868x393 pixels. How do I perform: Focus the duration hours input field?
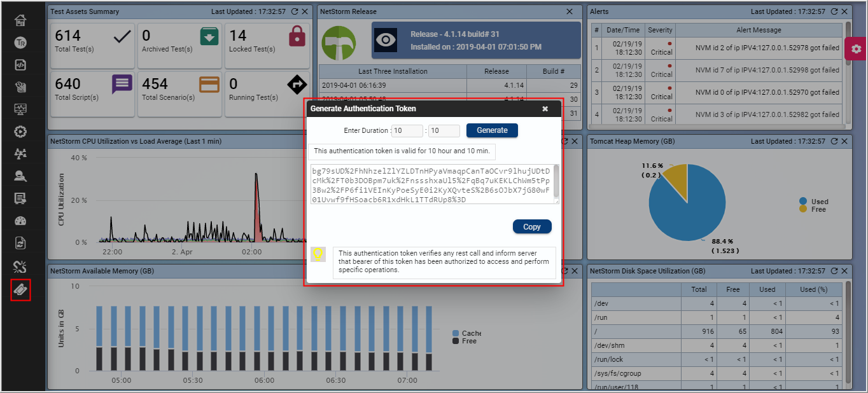pyautogui.click(x=407, y=130)
